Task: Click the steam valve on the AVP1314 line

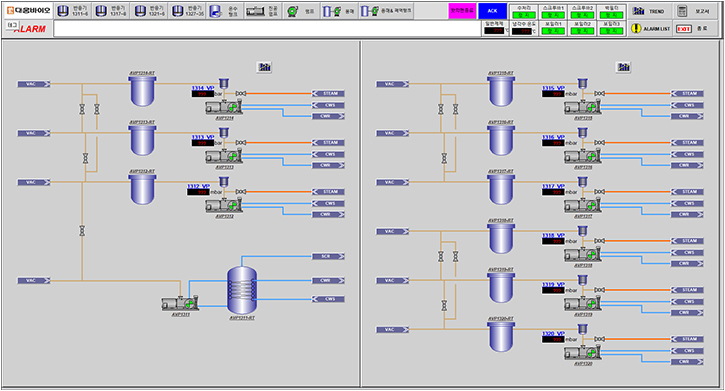Action: [241, 93]
